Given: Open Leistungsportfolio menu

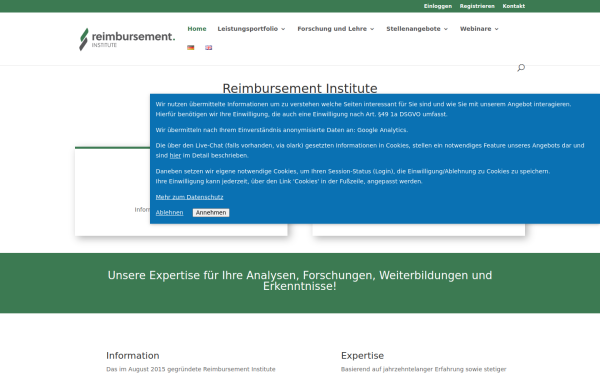Looking at the screenshot, I should point(248,29).
